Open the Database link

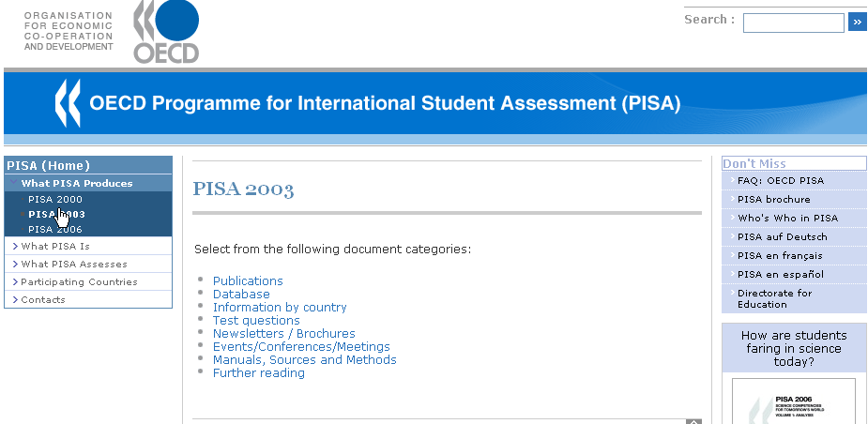tap(241, 294)
